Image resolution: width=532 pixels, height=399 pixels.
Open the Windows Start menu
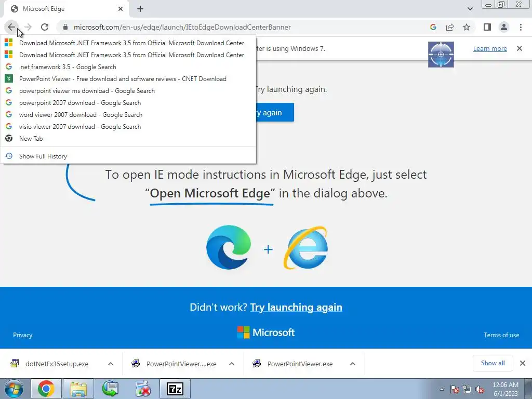coord(14,389)
